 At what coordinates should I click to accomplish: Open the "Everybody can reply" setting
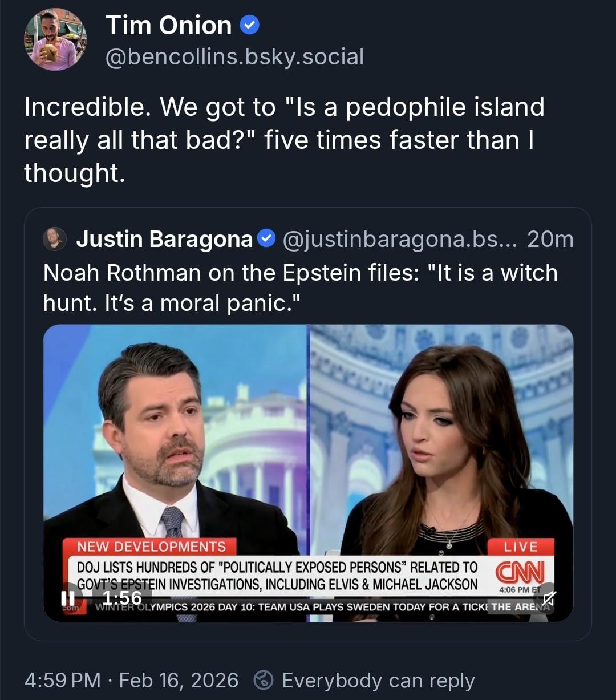click(378, 680)
